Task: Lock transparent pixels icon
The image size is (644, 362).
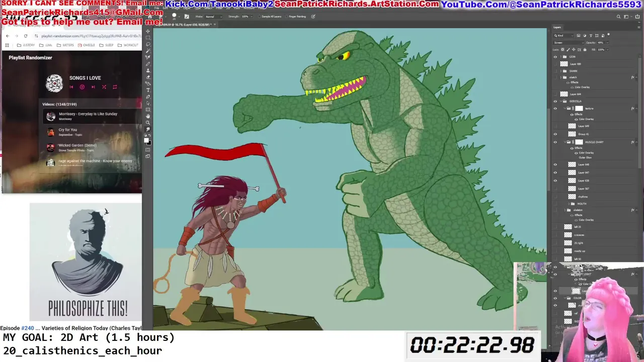Action: coord(562,50)
